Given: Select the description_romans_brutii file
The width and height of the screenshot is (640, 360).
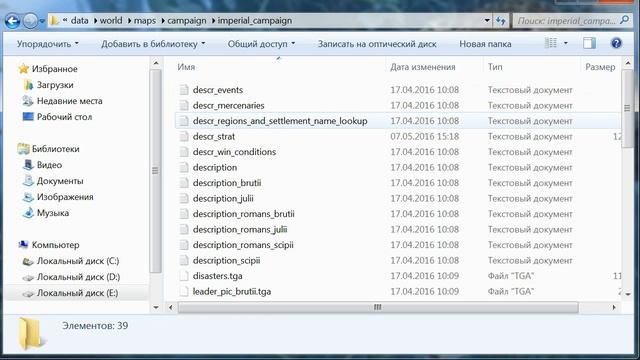Looking at the screenshot, I should pos(243,214).
